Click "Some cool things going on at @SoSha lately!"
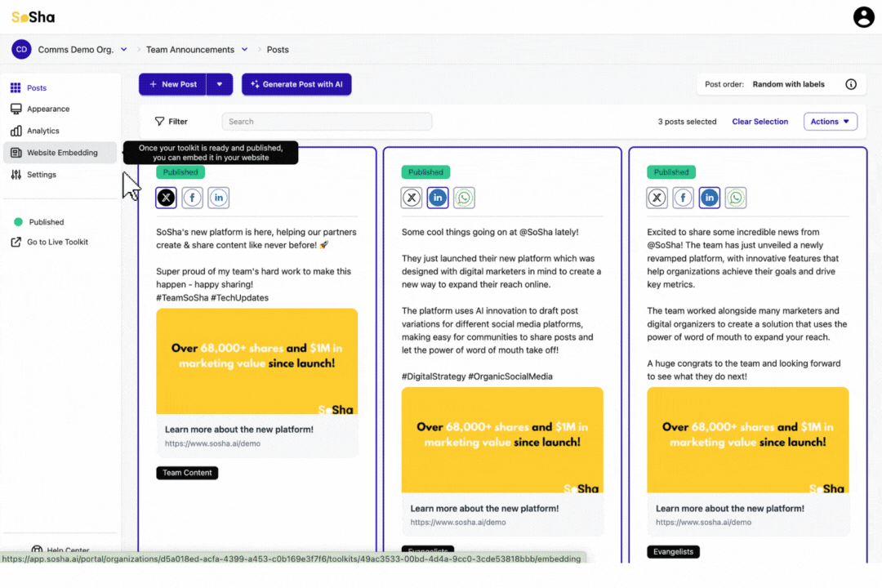This screenshot has width=882, height=588. point(490,232)
